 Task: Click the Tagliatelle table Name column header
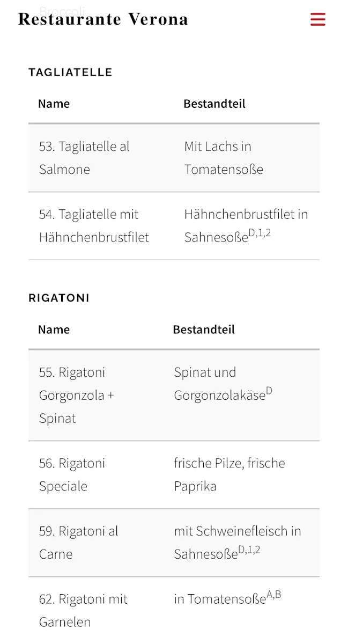coord(54,104)
